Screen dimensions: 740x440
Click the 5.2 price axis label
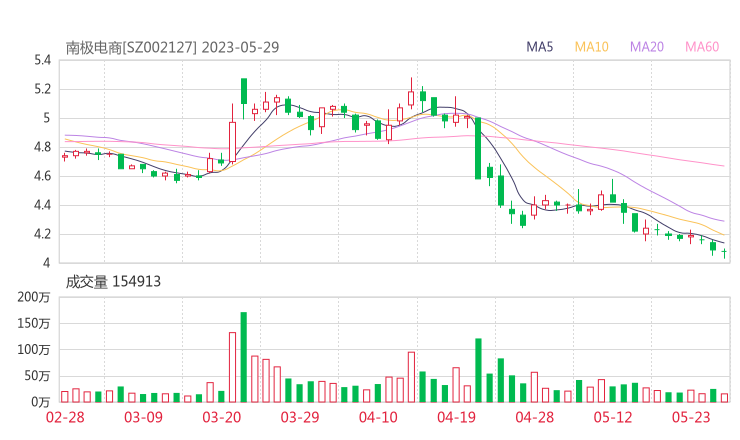[42, 89]
